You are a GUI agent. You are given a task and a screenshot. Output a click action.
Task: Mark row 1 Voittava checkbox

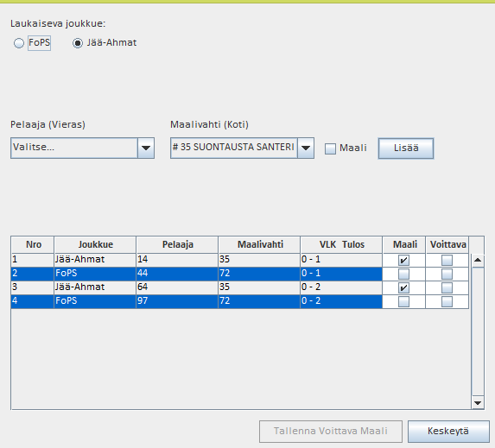coord(447,261)
